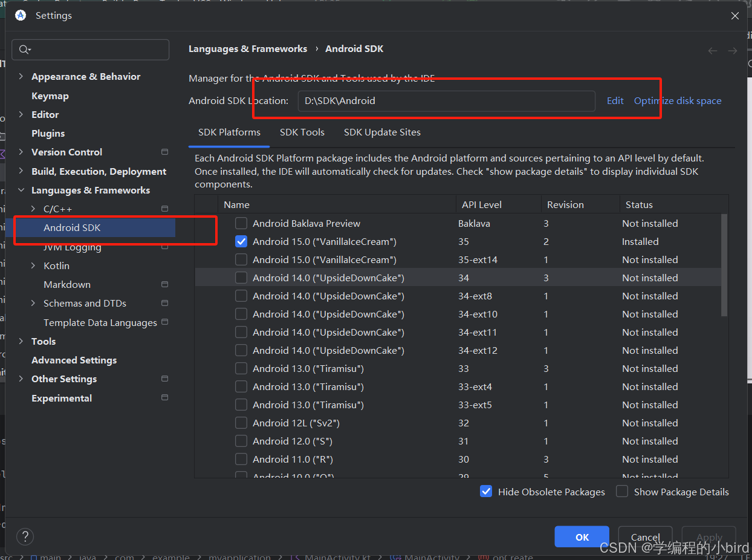Image resolution: width=752 pixels, height=560 pixels.
Task: Click Optimize disk space link
Action: point(678,100)
